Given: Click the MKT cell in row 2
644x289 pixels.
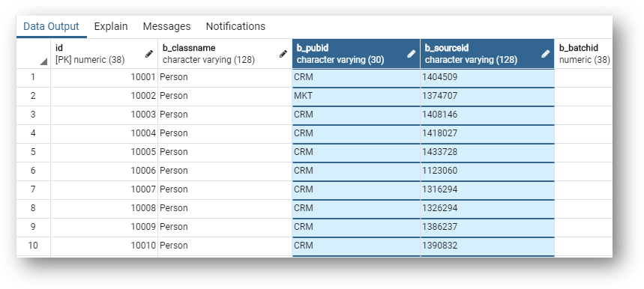Looking at the screenshot, I should [356, 96].
